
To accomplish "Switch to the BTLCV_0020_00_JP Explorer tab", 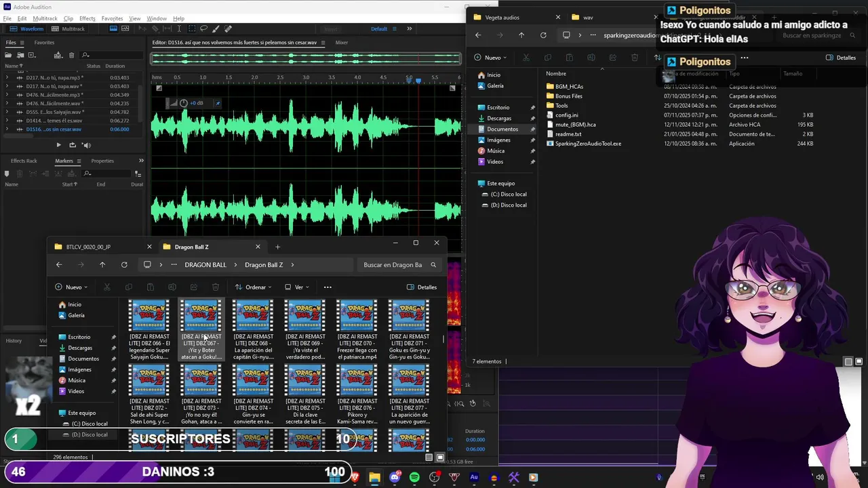I will [102, 247].
